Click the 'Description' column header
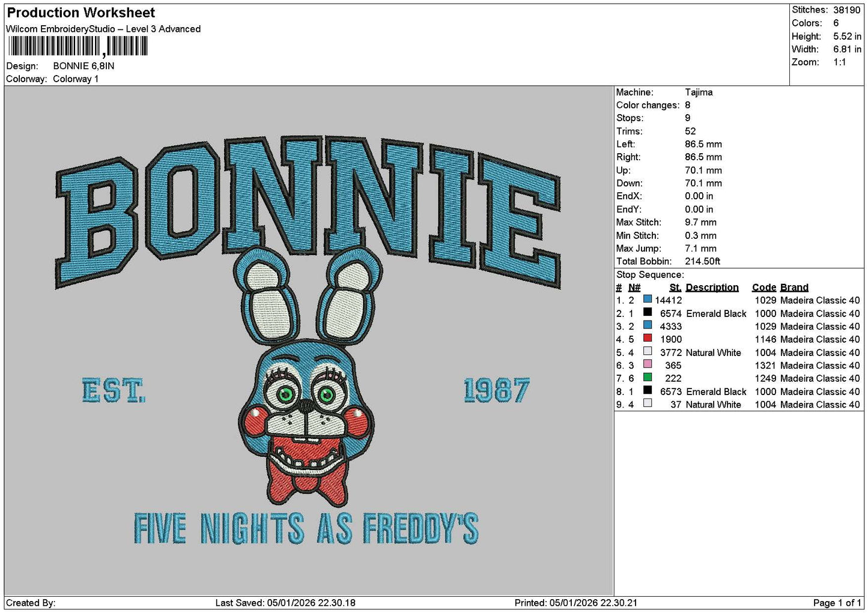 point(712,288)
